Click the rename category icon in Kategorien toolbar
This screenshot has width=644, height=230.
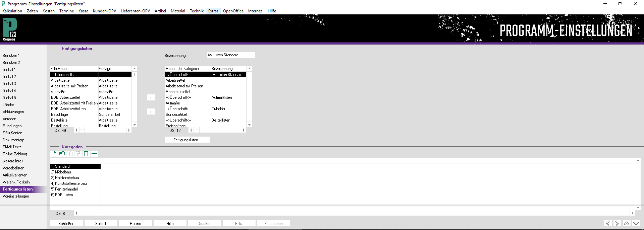pos(62,154)
